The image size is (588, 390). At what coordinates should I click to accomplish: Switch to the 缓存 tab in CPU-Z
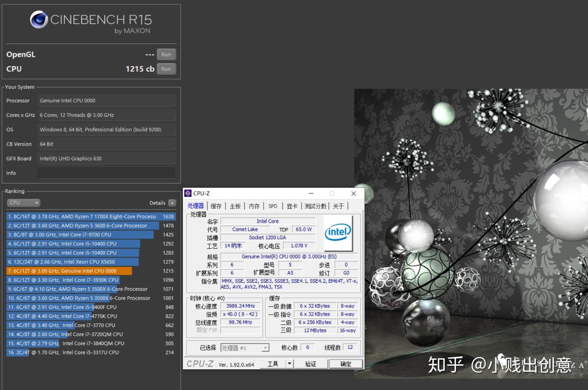[216, 206]
